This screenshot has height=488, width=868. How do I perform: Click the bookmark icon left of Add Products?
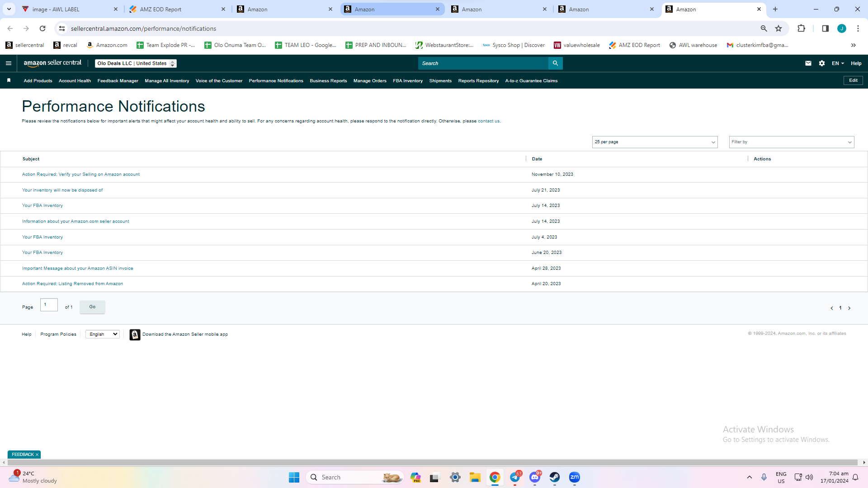click(9, 80)
